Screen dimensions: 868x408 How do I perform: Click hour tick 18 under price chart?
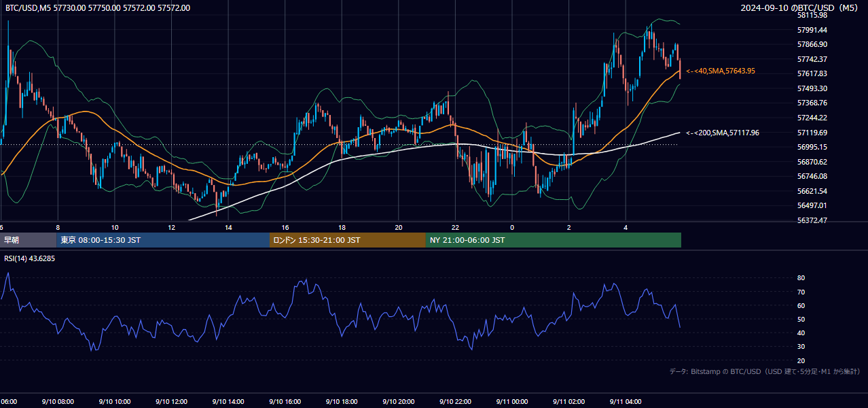coord(342,228)
